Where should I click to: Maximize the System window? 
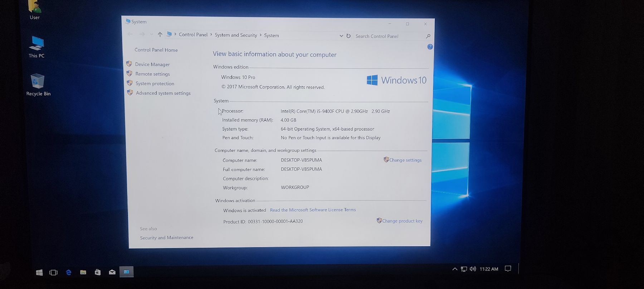[x=407, y=24]
